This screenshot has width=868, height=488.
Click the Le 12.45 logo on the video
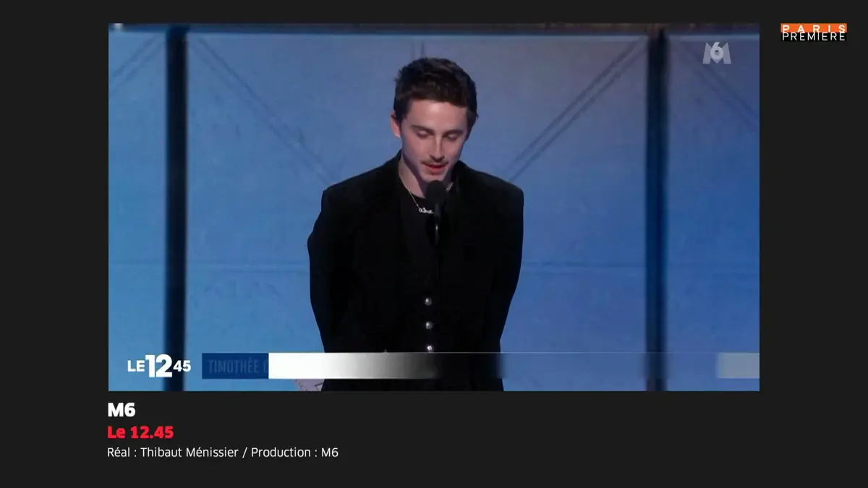(x=159, y=366)
